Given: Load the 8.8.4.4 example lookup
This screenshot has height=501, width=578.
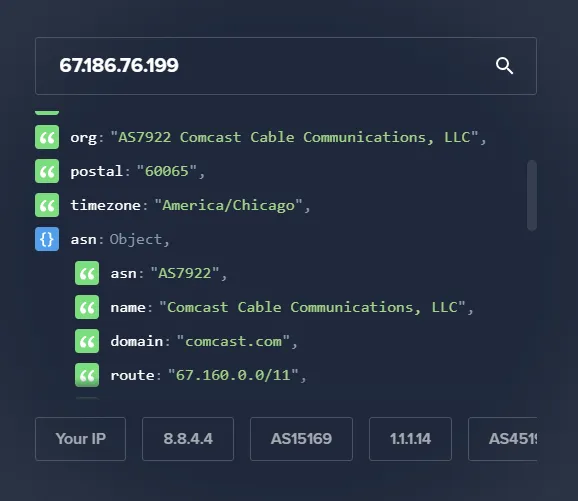Looking at the screenshot, I should [x=188, y=439].
